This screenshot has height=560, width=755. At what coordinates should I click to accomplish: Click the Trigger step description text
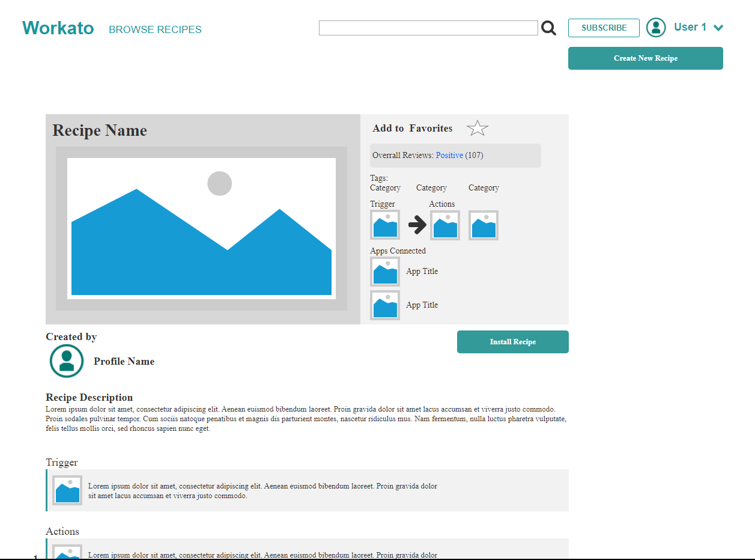(x=262, y=491)
